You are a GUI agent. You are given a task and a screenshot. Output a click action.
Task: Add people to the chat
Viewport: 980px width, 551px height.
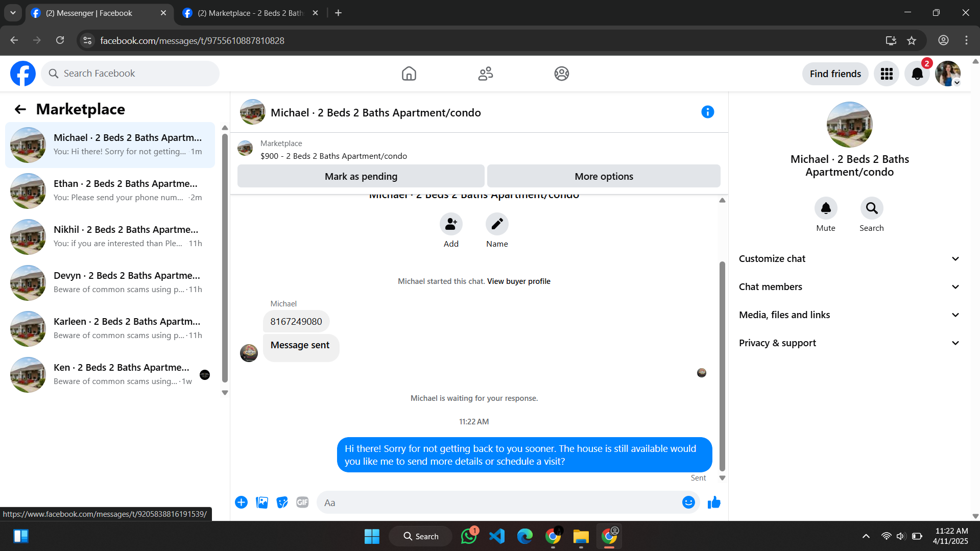click(451, 224)
